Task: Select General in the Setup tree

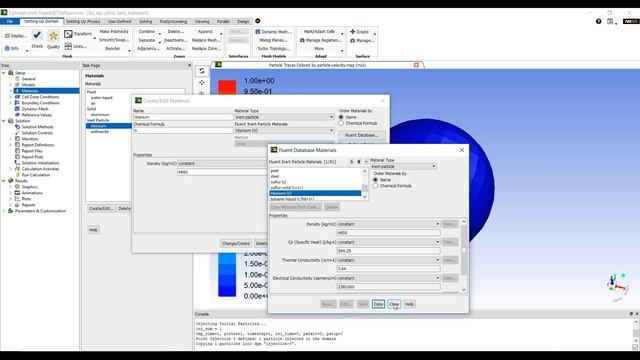Action: pyautogui.click(x=28, y=79)
